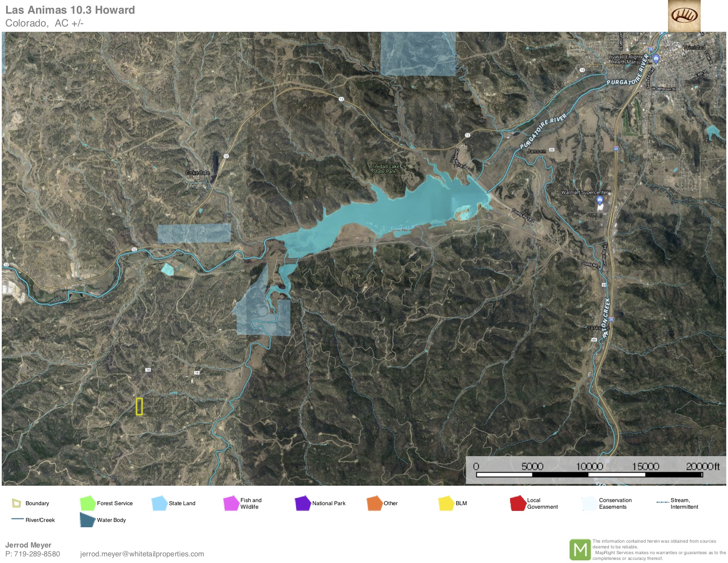Click the red Local Government swatch

[518, 503]
